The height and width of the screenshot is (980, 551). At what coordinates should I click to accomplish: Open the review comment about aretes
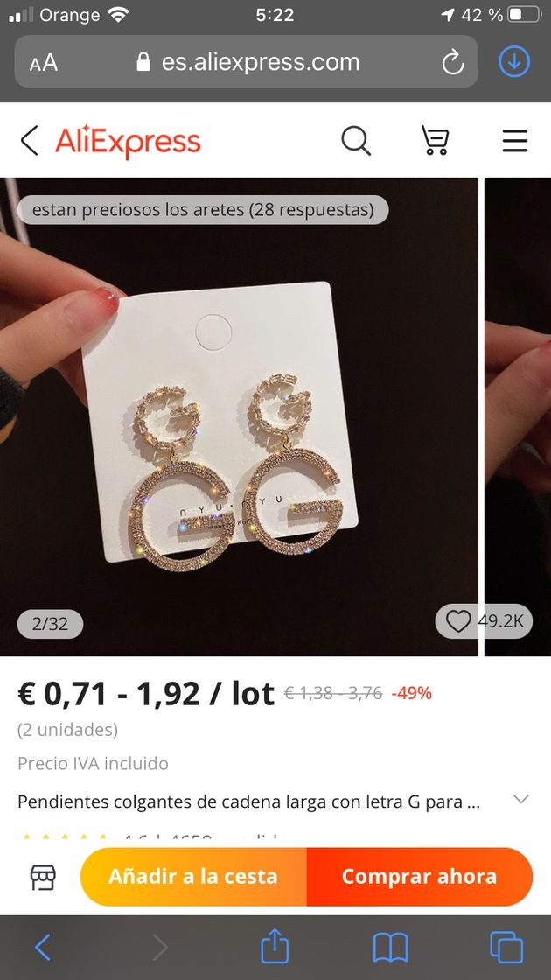pos(202,209)
